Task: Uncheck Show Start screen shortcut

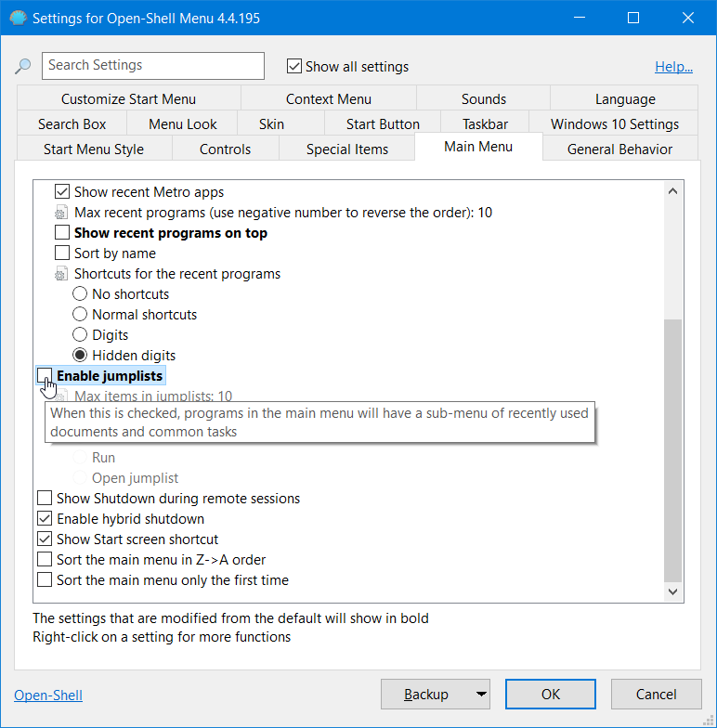Action: tap(45, 539)
